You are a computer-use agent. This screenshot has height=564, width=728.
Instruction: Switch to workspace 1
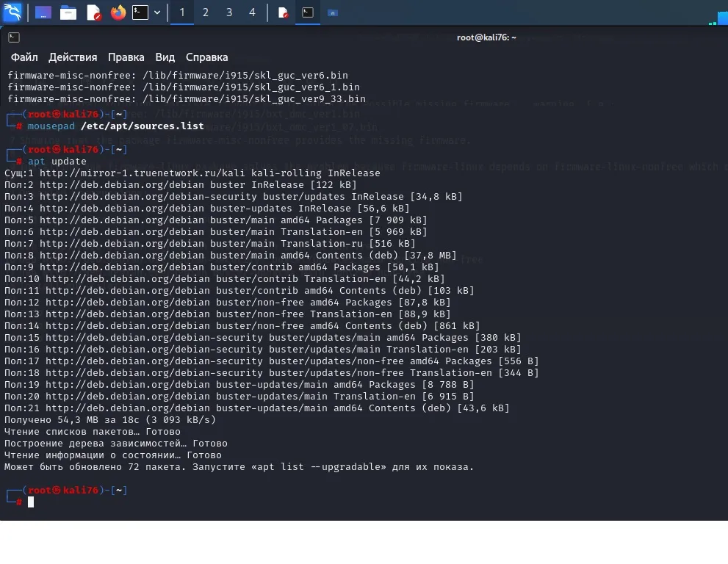tap(182, 12)
